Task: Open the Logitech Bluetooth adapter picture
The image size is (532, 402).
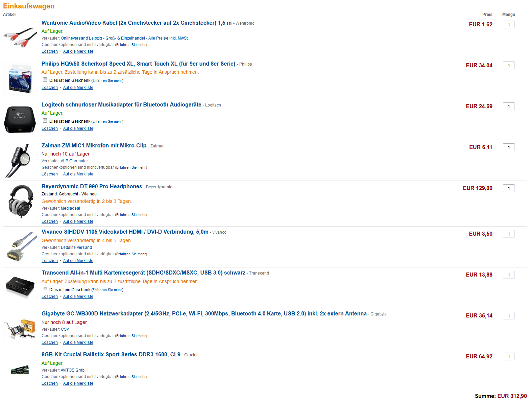Action: coord(20,119)
